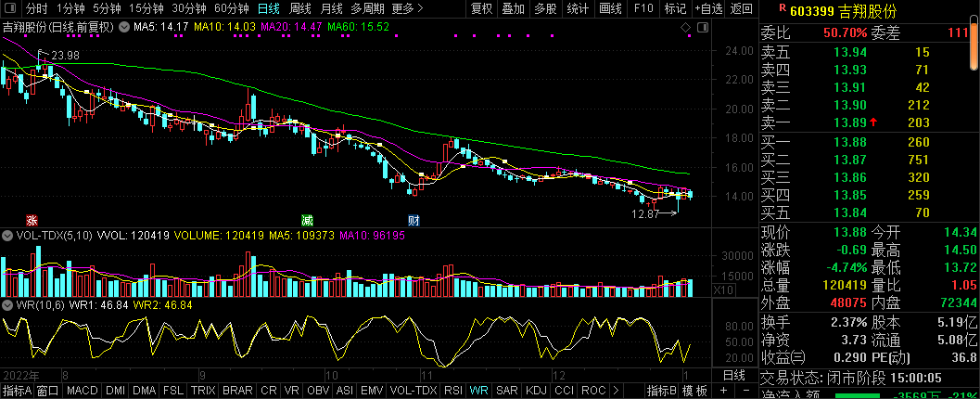Click the red 涨 marker on chart
The image size is (980, 399).
pos(32,221)
